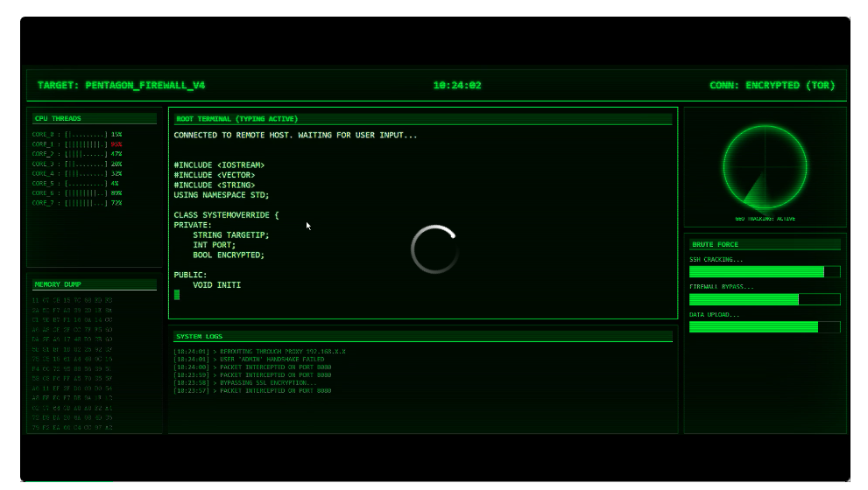The height and width of the screenshot is (490, 868).
Task: Click the SSH CRACKING progress bar
Action: [x=764, y=272]
